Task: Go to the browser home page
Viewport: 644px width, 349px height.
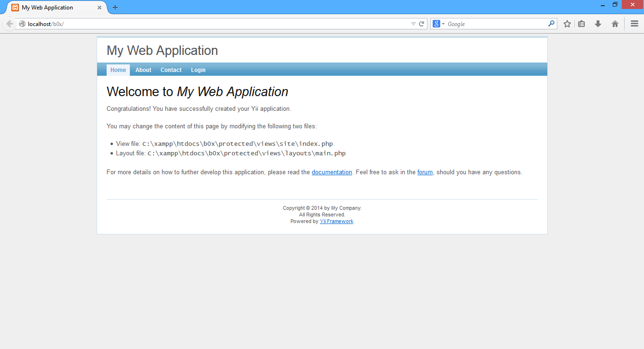Action: click(x=615, y=23)
